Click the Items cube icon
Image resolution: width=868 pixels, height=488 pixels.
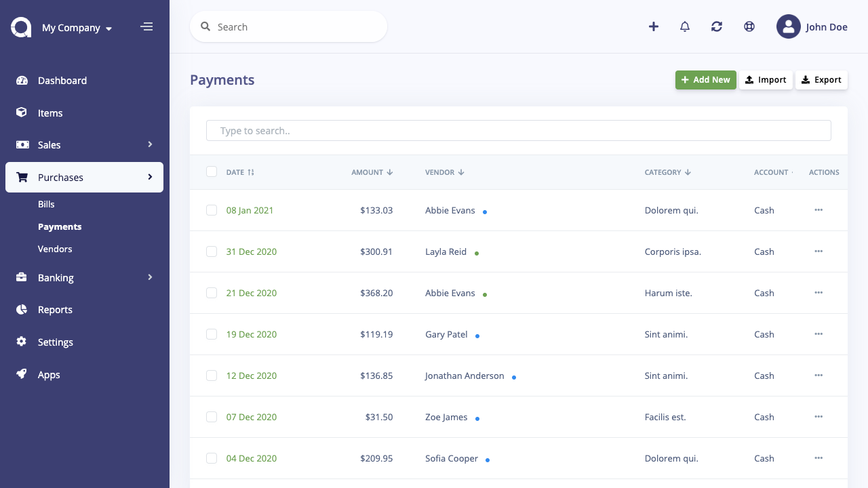pos(22,113)
